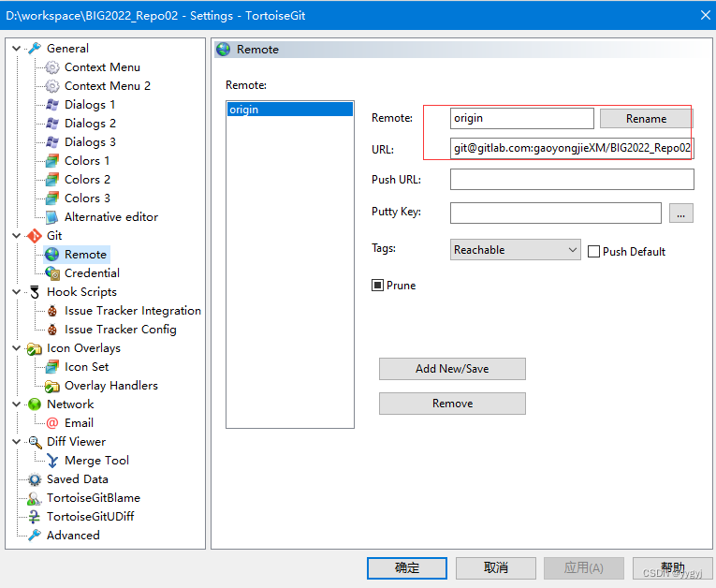
Task: Click the Colors 3 palette icon
Action: click(52, 198)
